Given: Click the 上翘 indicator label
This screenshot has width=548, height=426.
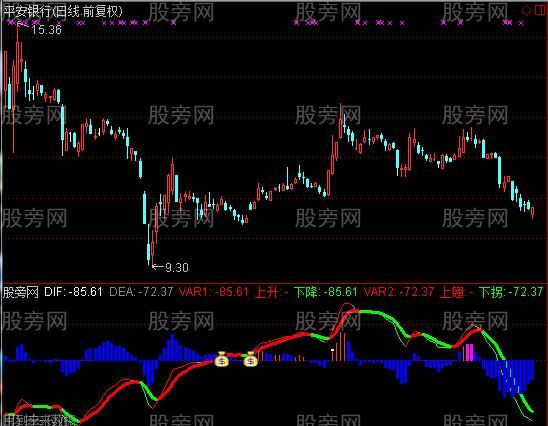Looking at the screenshot, I should (456, 292).
